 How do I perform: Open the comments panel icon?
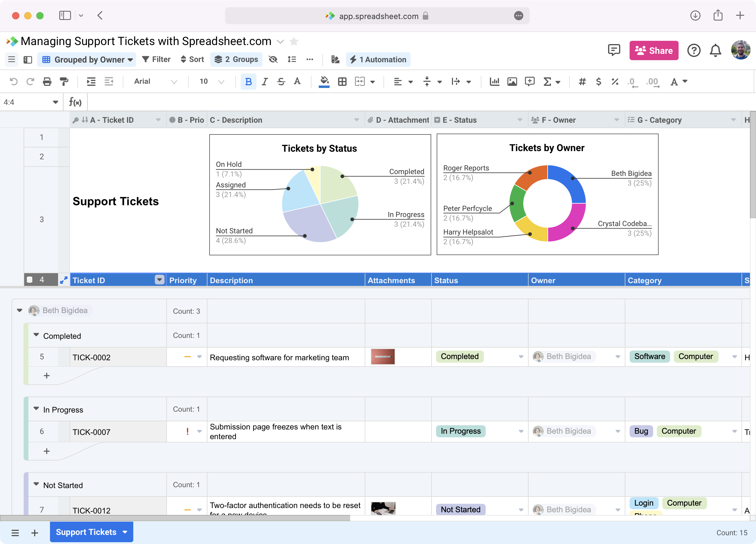(613, 50)
